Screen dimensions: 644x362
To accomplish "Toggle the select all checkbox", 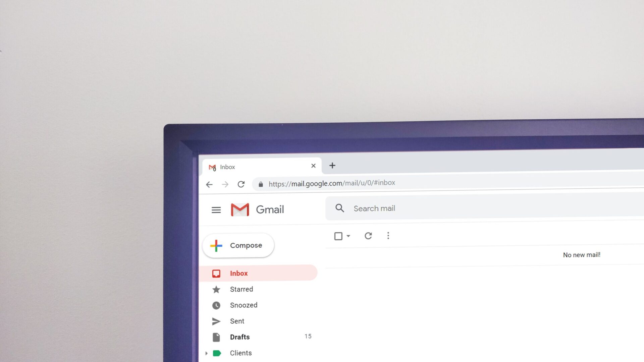I will tap(338, 236).
